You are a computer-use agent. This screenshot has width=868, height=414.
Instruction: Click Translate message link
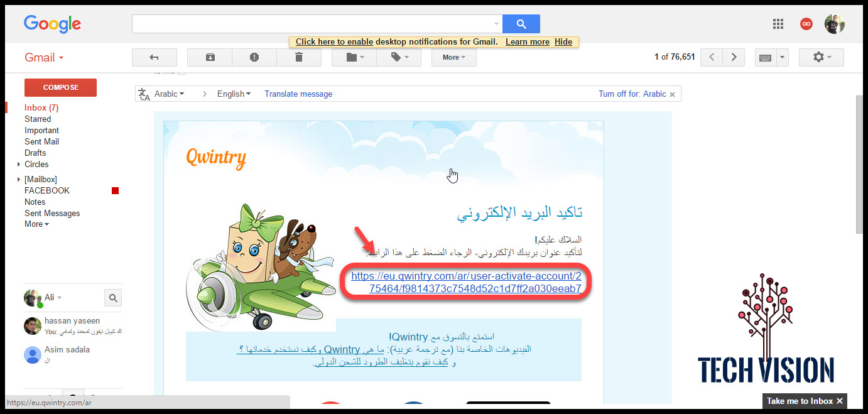click(298, 94)
